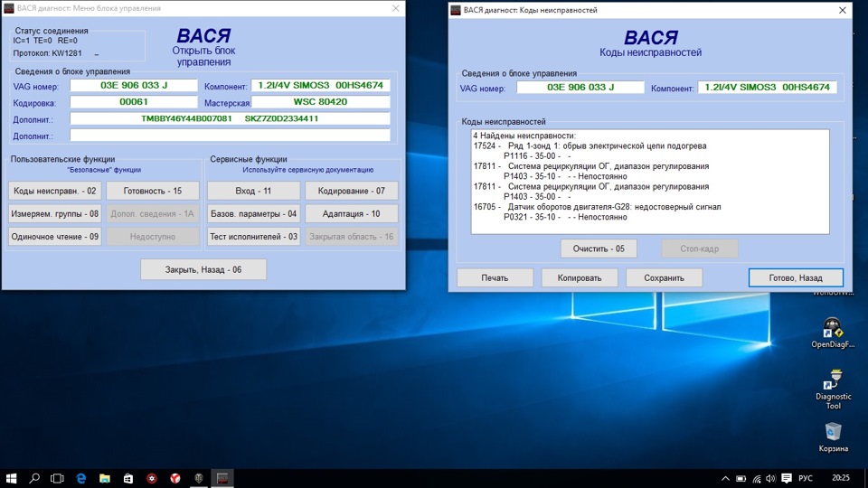Click Закрыть, Назад - 06 button
This screenshot has height=488, width=868.
pos(203,269)
